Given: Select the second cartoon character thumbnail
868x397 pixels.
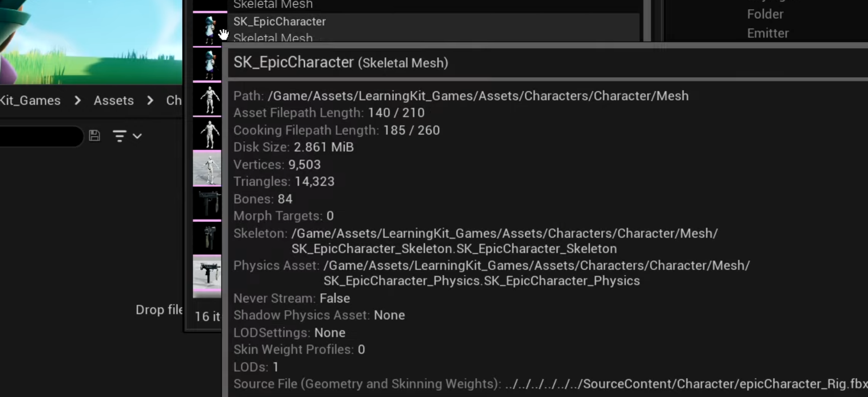Looking at the screenshot, I should tap(207, 64).
